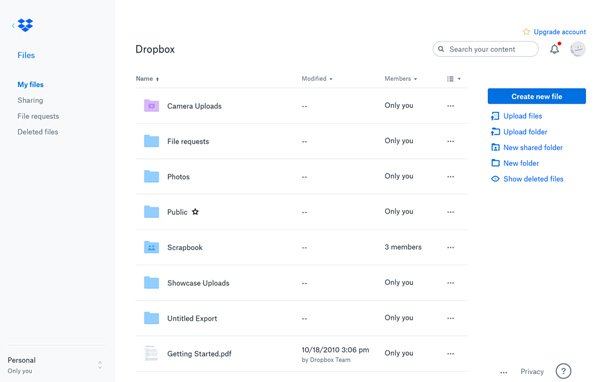
Task: Click the Upgrade account link
Action: [x=559, y=32]
